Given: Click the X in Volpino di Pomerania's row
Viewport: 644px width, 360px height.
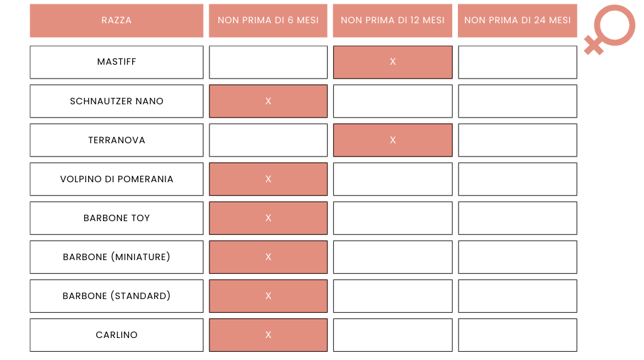Looking at the screenshot, I should (268, 179).
